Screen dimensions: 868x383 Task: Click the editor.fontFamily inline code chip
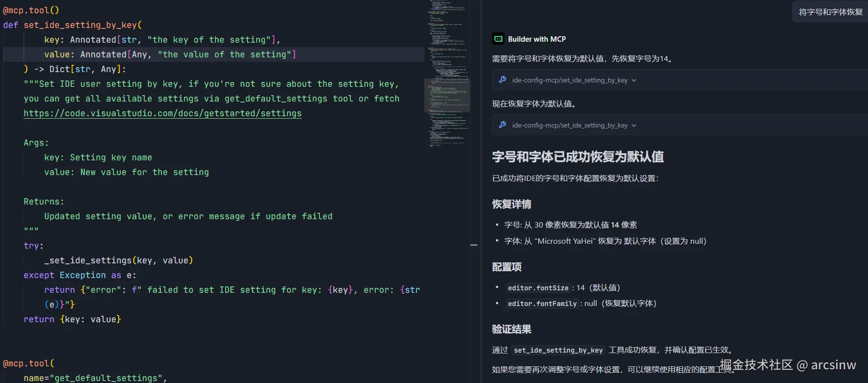542,304
